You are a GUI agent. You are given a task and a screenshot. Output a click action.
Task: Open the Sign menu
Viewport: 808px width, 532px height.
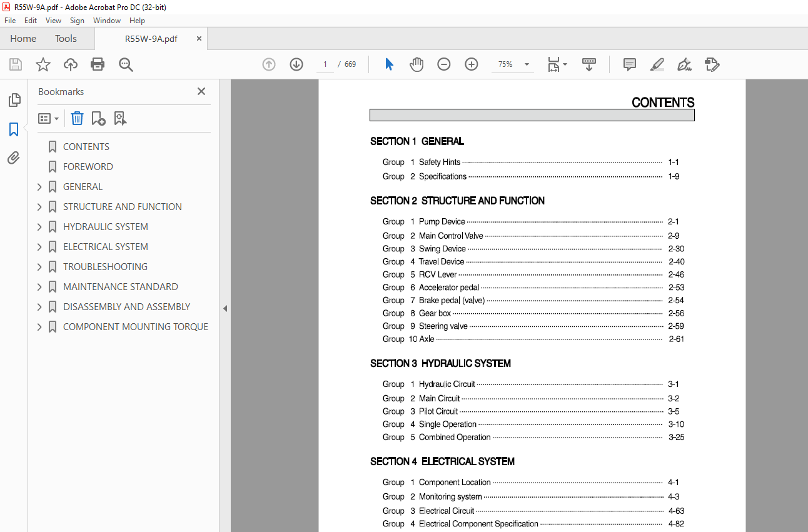(x=77, y=21)
